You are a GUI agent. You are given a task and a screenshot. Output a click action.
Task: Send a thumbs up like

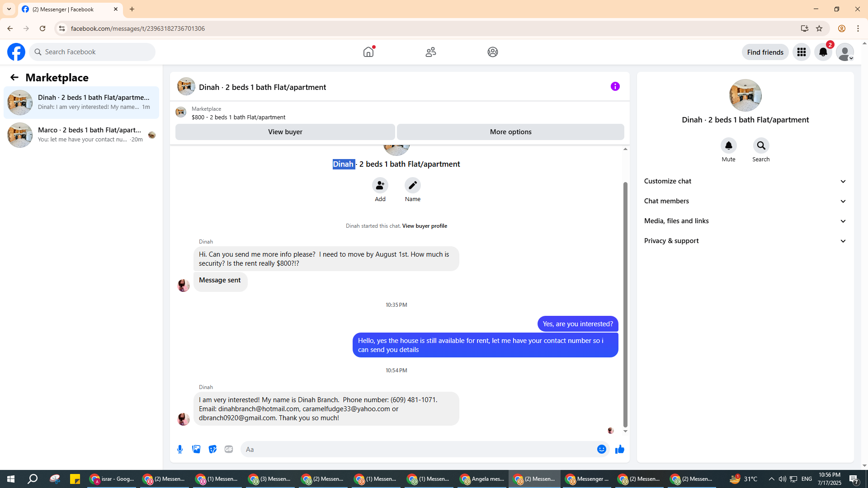tap(619, 449)
